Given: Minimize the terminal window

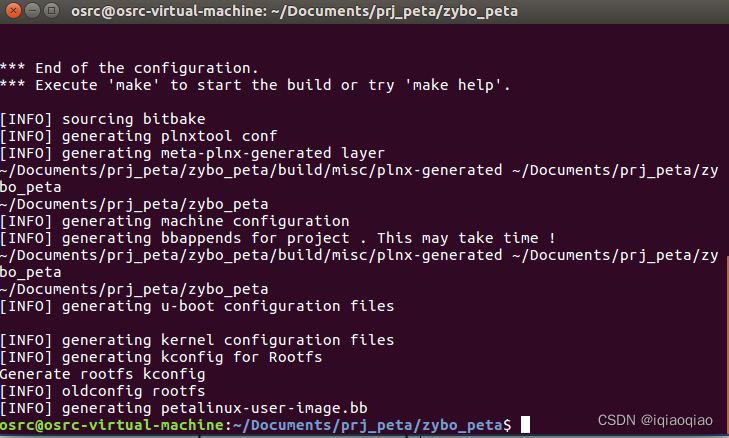Looking at the screenshot, I should [33, 10].
